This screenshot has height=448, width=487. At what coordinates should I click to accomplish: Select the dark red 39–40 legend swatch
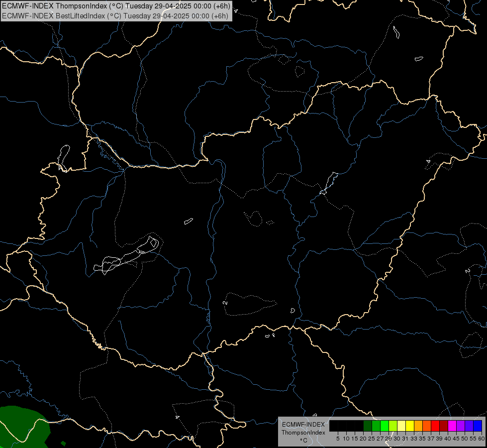coord(444,426)
